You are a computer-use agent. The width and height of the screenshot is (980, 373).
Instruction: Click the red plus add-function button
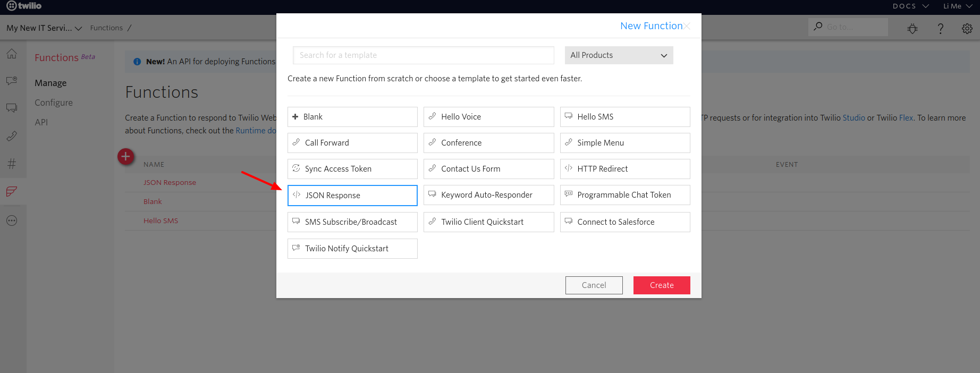[126, 157]
